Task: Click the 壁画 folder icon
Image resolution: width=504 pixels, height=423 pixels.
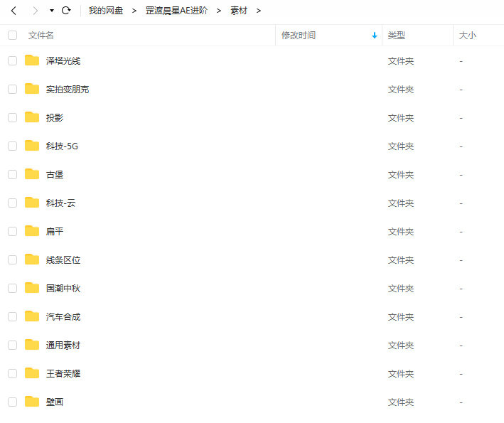Action: click(x=32, y=402)
